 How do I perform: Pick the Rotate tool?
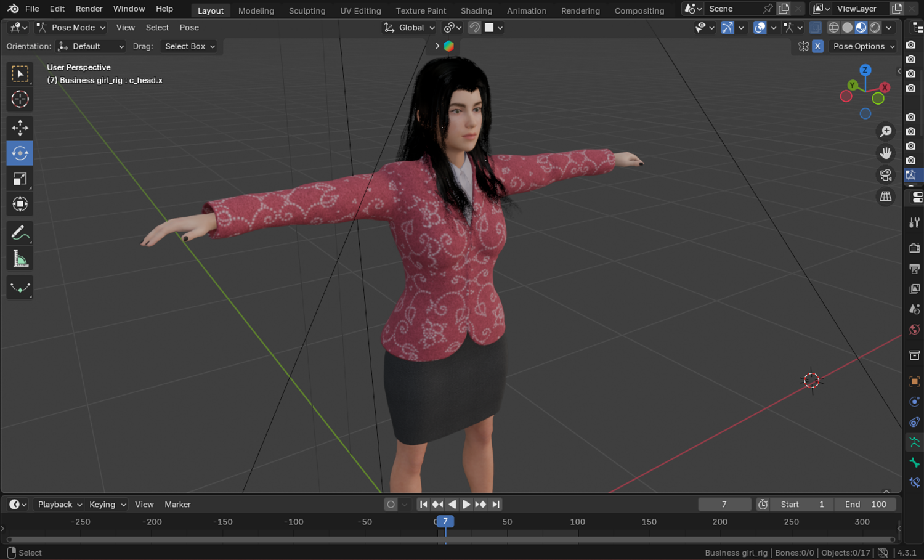coord(20,153)
